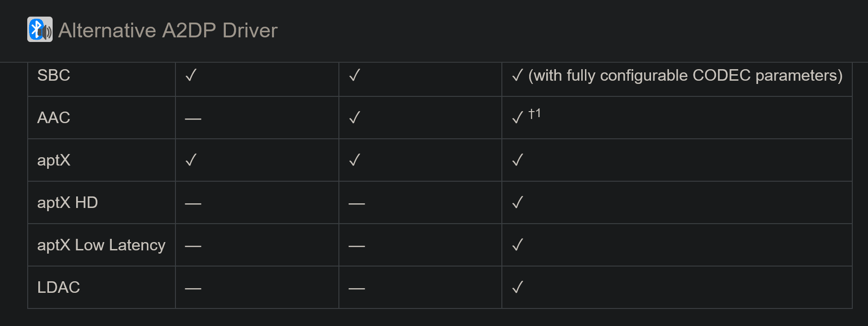
Task: Click the only checkmark in the aptX HD row
Action: (x=517, y=202)
